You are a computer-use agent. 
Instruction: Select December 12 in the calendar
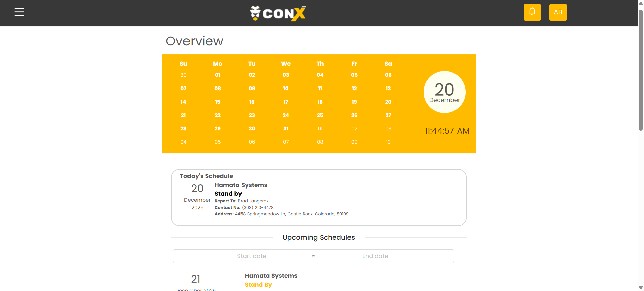354,89
